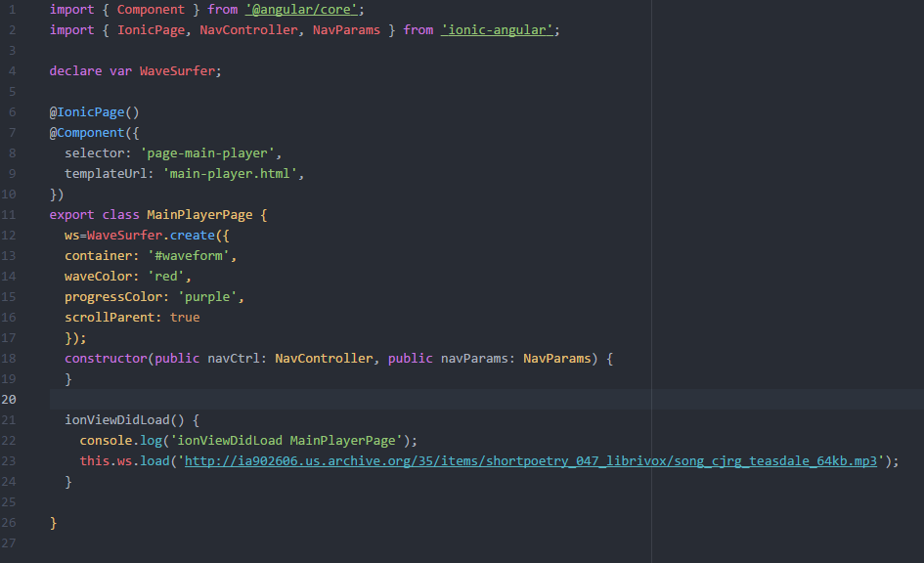Click 'this.ws.load' call on line 23
The image size is (924, 563).
coord(124,461)
